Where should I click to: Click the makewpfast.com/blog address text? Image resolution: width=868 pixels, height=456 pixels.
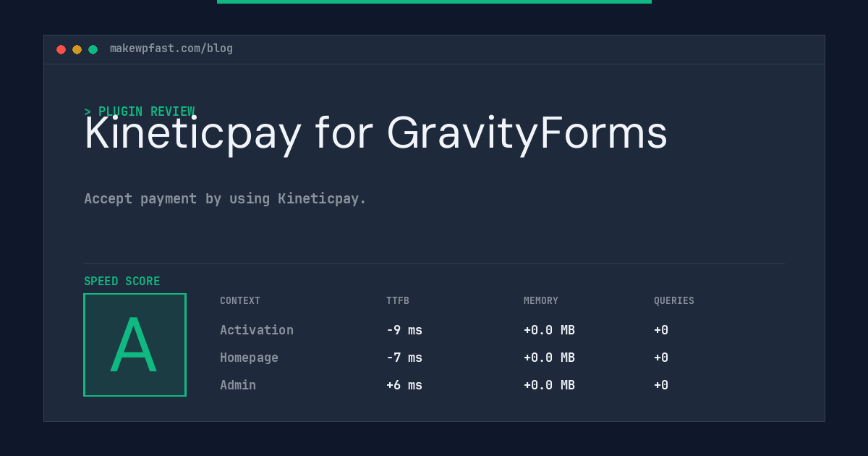coord(171,48)
